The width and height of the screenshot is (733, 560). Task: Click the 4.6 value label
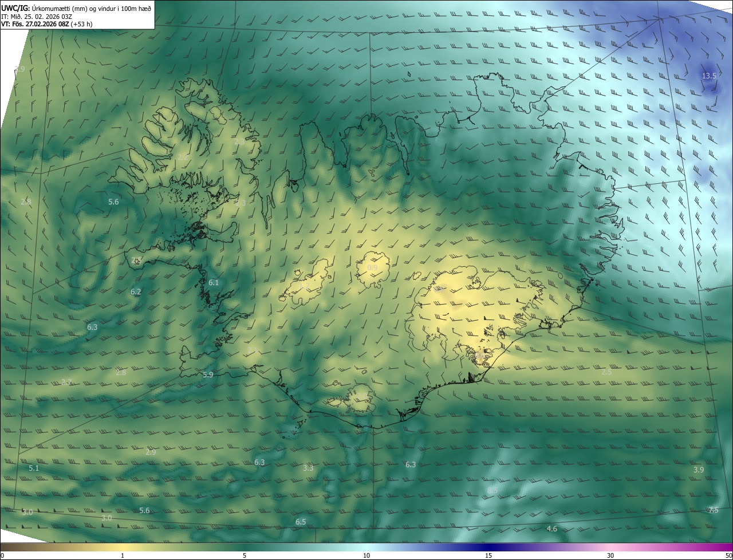click(552, 529)
